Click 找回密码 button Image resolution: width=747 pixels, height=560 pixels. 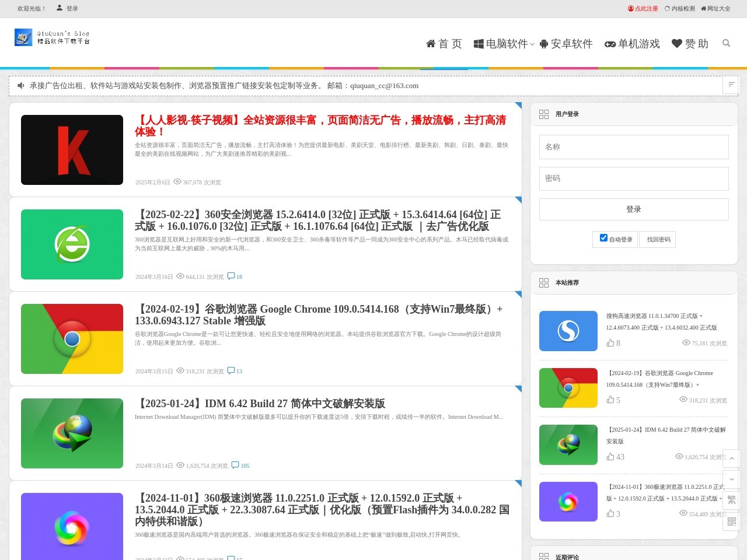click(658, 239)
